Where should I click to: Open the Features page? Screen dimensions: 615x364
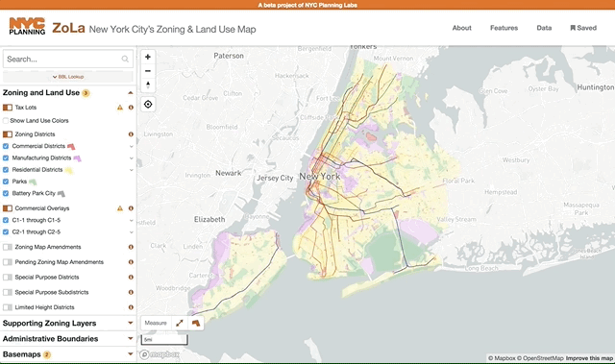[504, 28]
